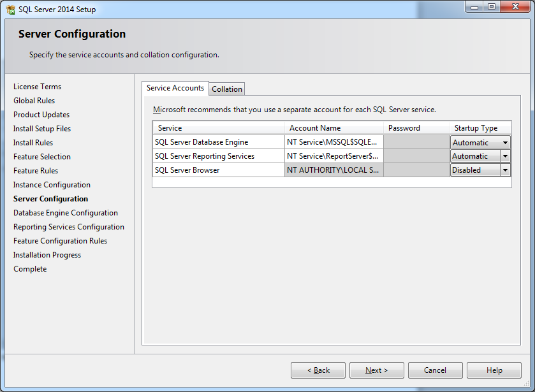Click Feature Configuration Rules step
Image resolution: width=535 pixels, height=392 pixels.
[x=60, y=241]
